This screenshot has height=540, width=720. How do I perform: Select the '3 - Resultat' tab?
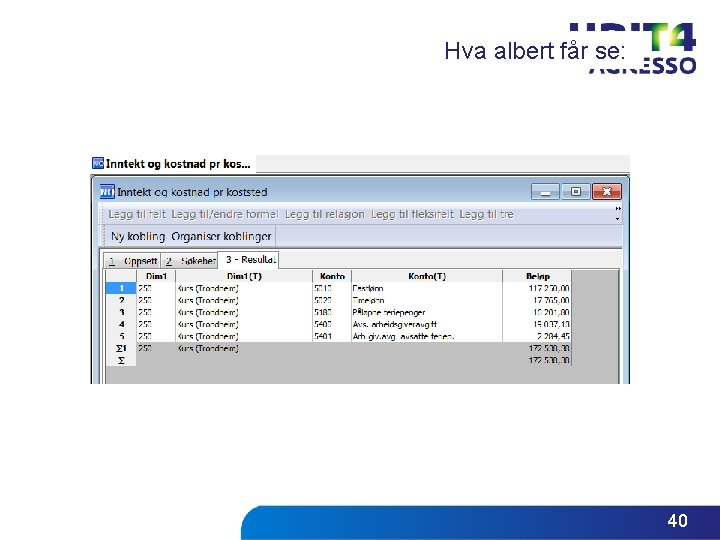(x=248, y=259)
